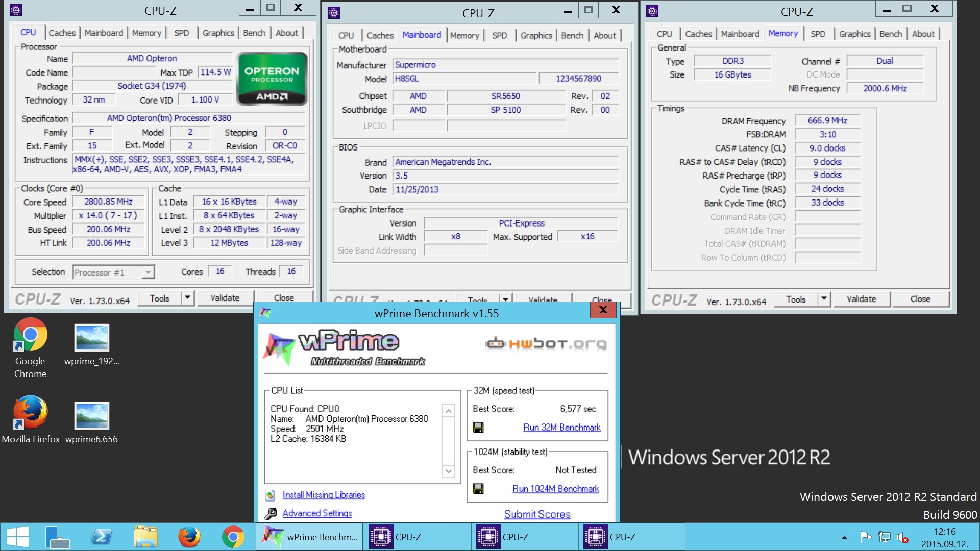Open CPU tab in middle CPU-Z window
The width and height of the screenshot is (980, 551).
click(346, 35)
